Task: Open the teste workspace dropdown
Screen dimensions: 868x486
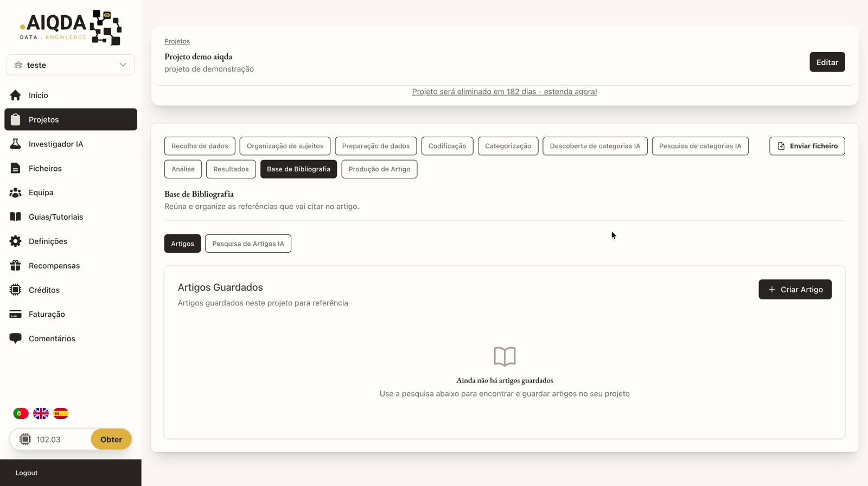Action: click(71, 65)
